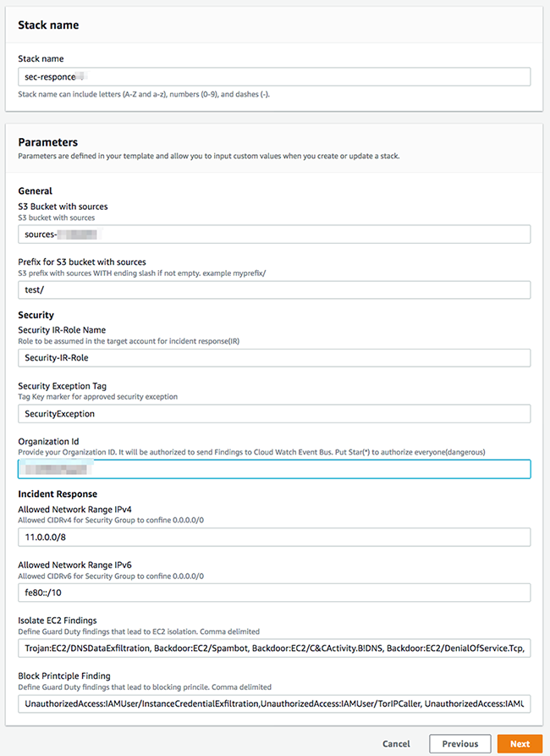Select the Block Principle Finding field
550x756 pixels.
click(274, 703)
